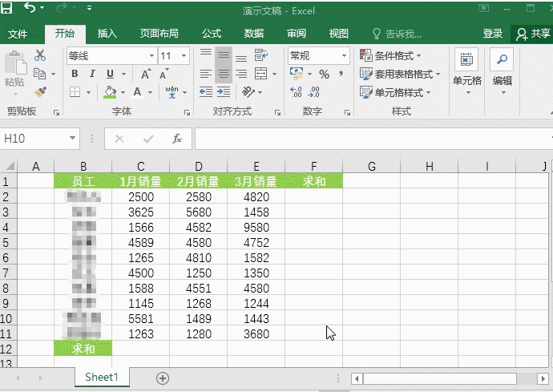Click the 登录 sign-in link
The image size is (553, 392).
[493, 34]
